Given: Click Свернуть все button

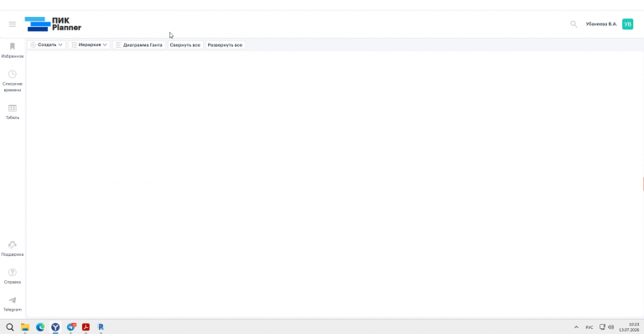Looking at the screenshot, I should coord(185,44).
